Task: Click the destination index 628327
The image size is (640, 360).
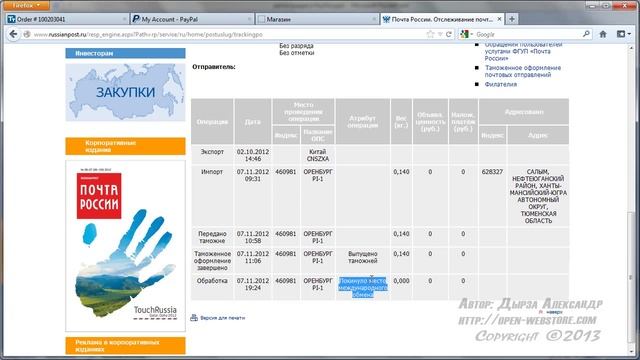Action: [x=492, y=172]
